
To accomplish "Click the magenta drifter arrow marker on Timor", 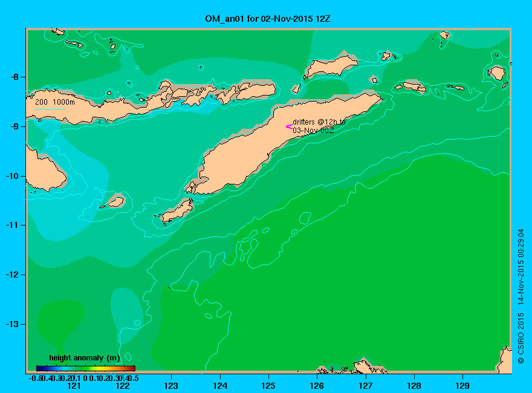I will coord(289,127).
